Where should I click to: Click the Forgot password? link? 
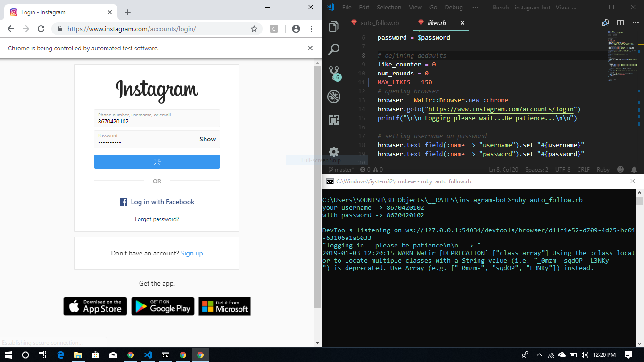[x=157, y=219]
